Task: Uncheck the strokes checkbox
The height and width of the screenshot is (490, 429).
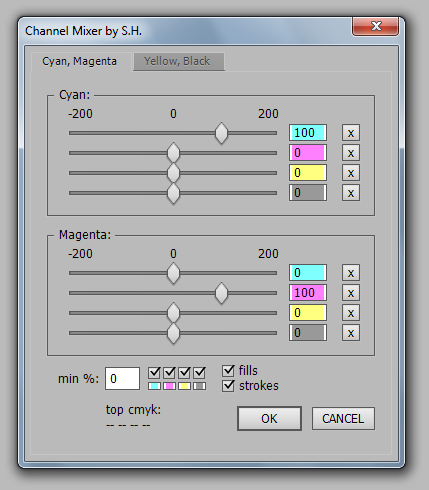Action: tap(228, 386)
